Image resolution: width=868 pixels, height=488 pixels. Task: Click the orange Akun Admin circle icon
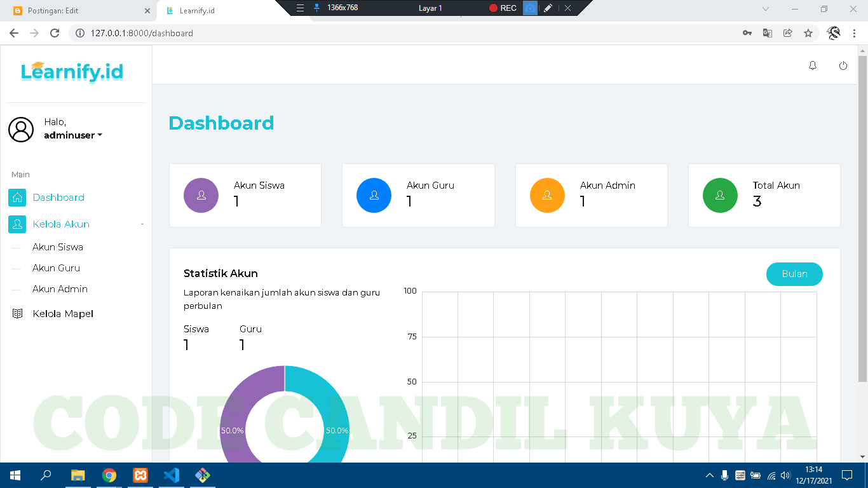tap(547, 195)
